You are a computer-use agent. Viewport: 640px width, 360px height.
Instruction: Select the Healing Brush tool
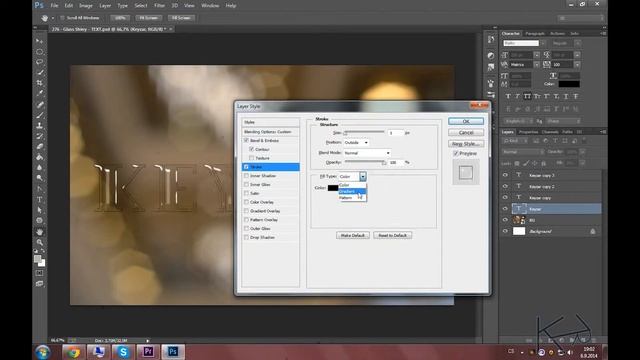pos(40,105)
